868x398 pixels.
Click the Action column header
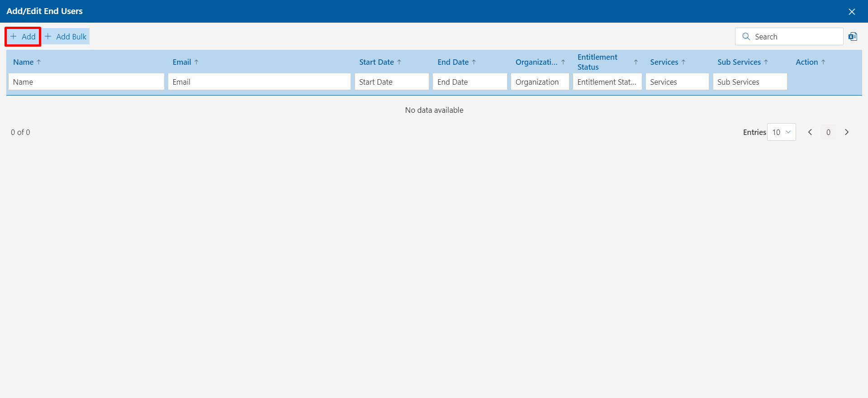(807, 62)
